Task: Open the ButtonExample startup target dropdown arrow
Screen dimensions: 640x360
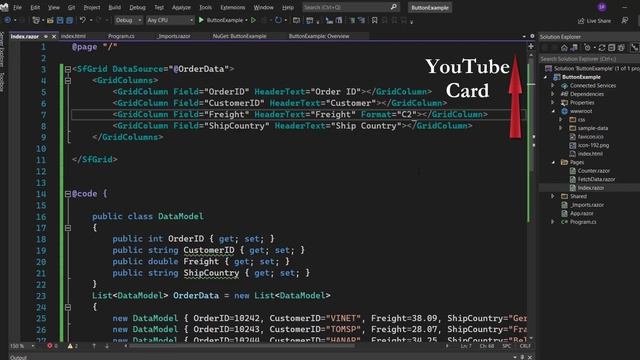Action: [246, 20]
